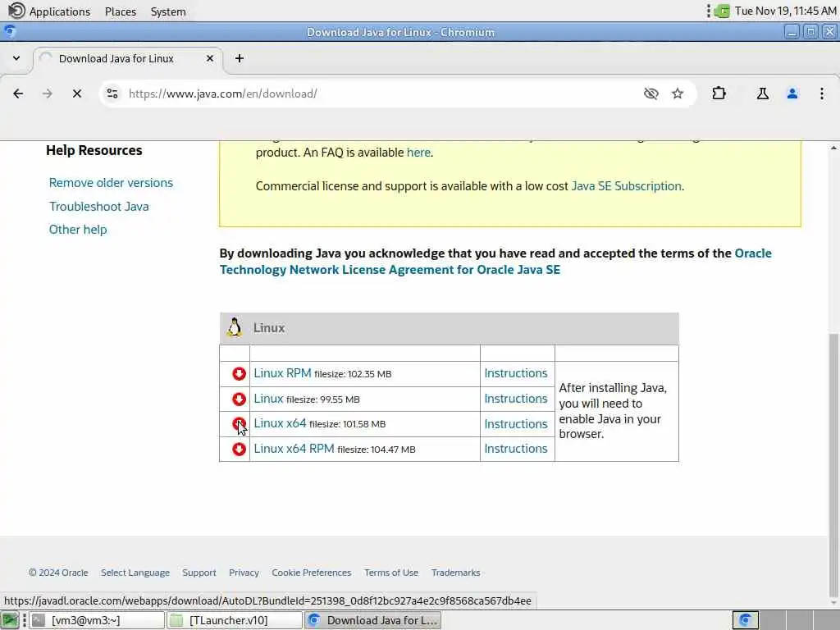Click red download icon for Linux RPM
The height and width of the screenshot is (630, 840).
pyautogui.click(x=239, y=373)
